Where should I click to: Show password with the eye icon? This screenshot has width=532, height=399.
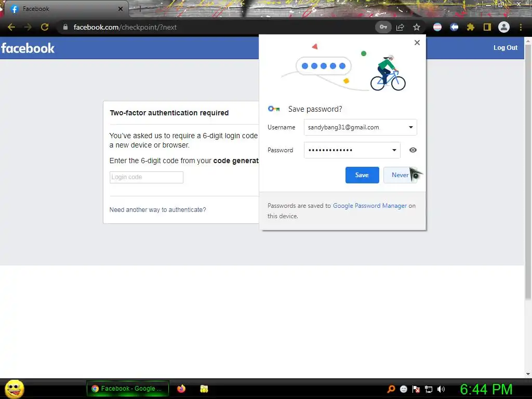click(413, 150)
